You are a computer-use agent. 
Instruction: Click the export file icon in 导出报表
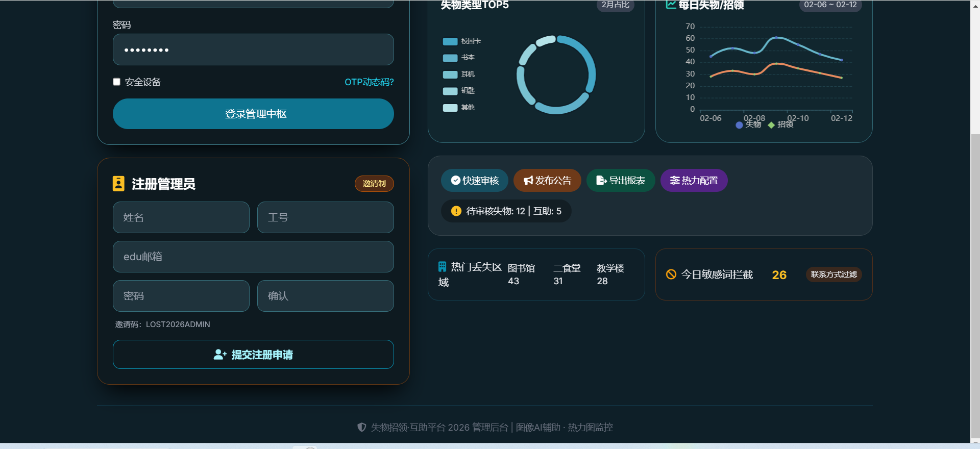(601, 180)
